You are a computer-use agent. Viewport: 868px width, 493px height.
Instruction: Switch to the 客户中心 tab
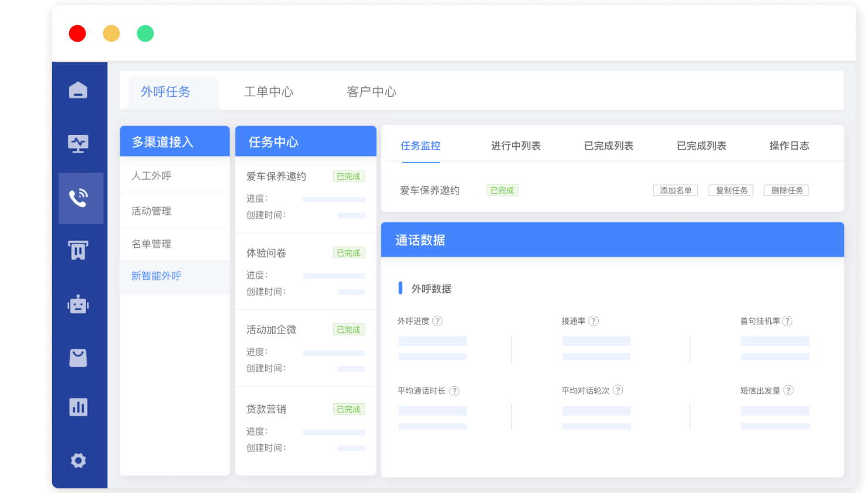tap(371, 92)
